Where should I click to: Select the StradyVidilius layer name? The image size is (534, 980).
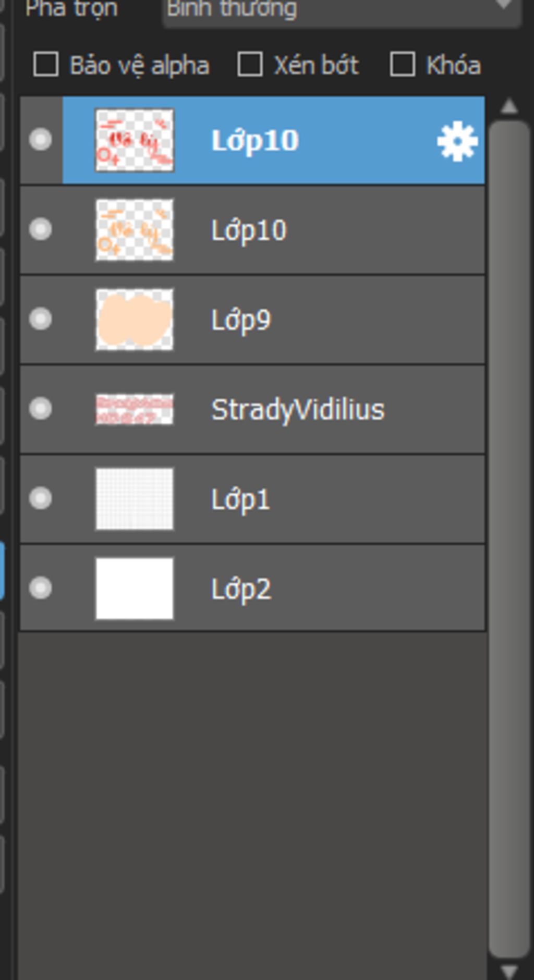[298, 410]
